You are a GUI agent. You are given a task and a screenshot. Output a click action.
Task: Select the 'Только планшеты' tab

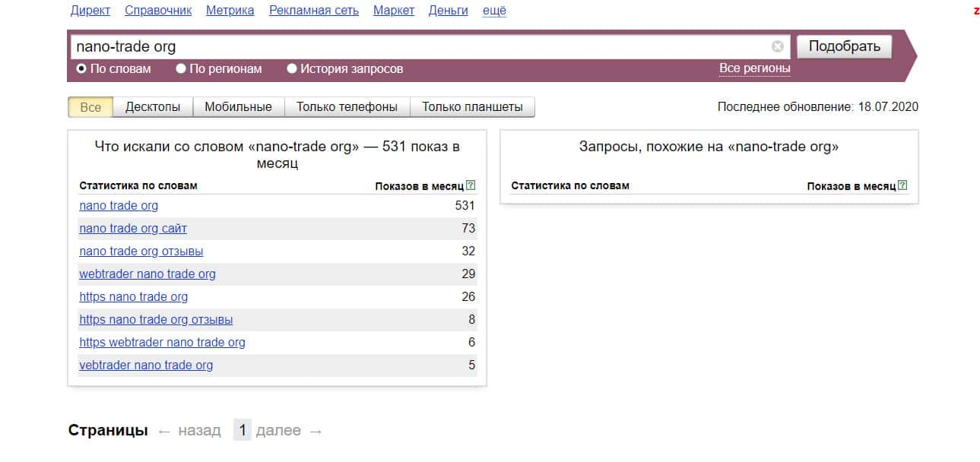tap(472, 107)
